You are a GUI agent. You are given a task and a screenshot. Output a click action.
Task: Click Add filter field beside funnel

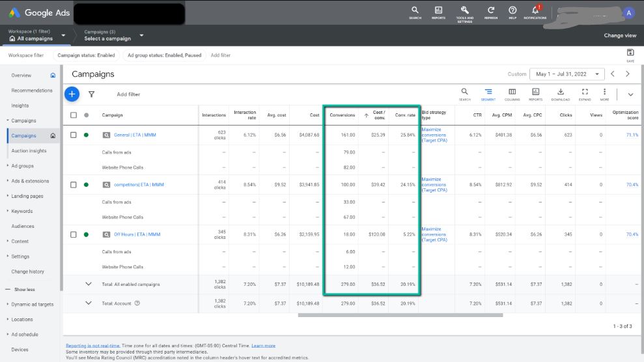click(x=128, y=94)
